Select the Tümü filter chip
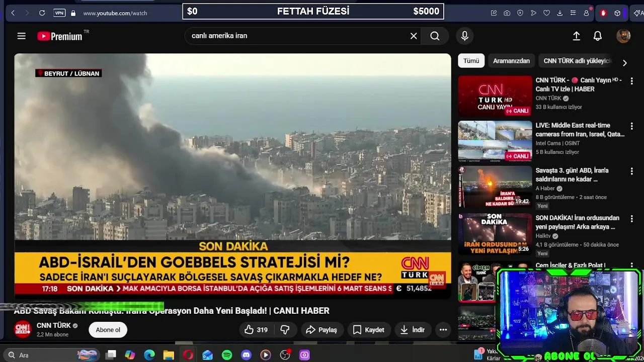 point(471,61)
